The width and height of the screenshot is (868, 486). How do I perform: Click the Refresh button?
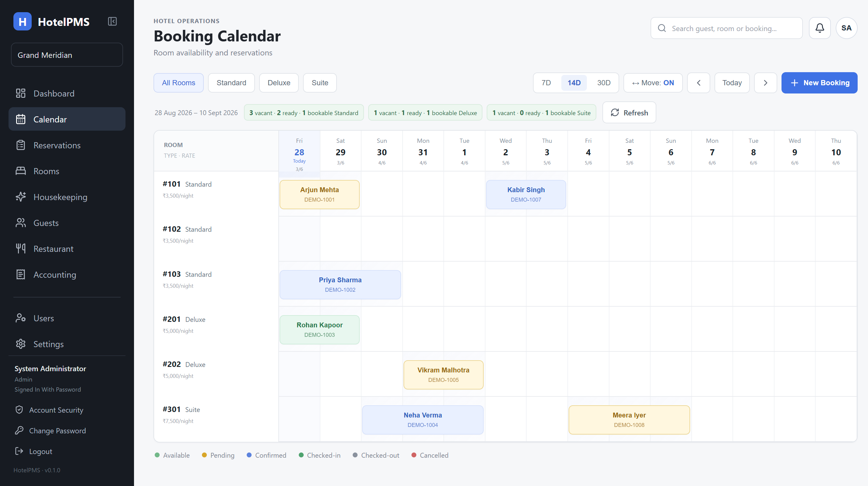coord(629,112)
